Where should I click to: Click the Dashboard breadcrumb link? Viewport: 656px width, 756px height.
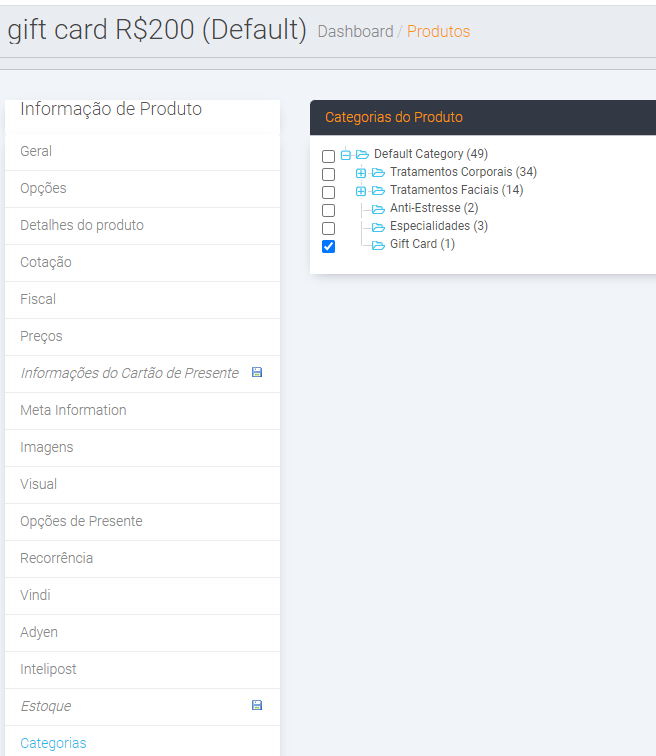(x=355, y=31)
